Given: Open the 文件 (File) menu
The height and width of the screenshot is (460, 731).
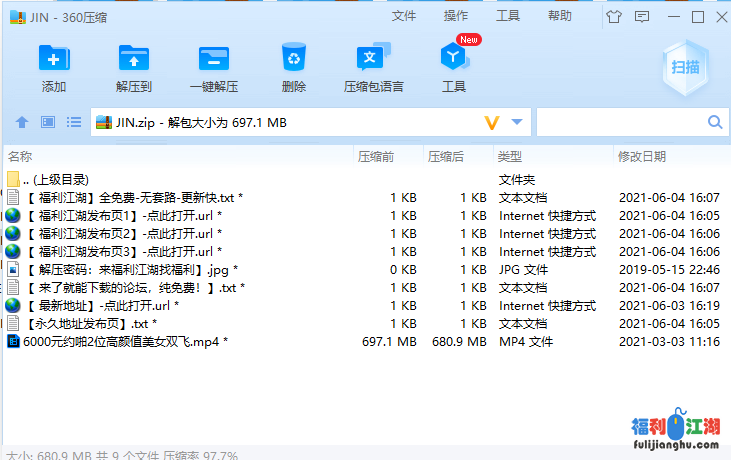Looking at the screenshot, I should [404, 16].
